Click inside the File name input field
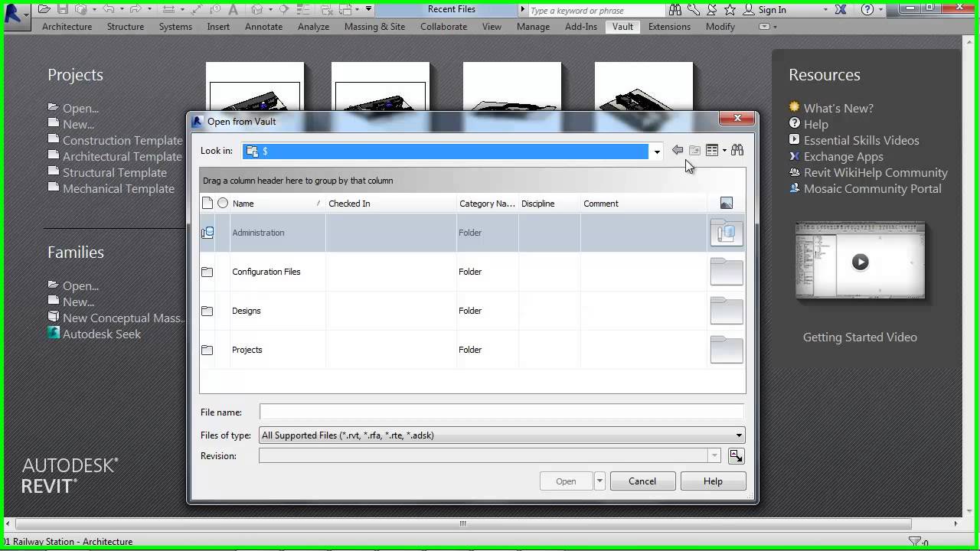The width and height of the screenshot is (980, 551). pos(501,412)
